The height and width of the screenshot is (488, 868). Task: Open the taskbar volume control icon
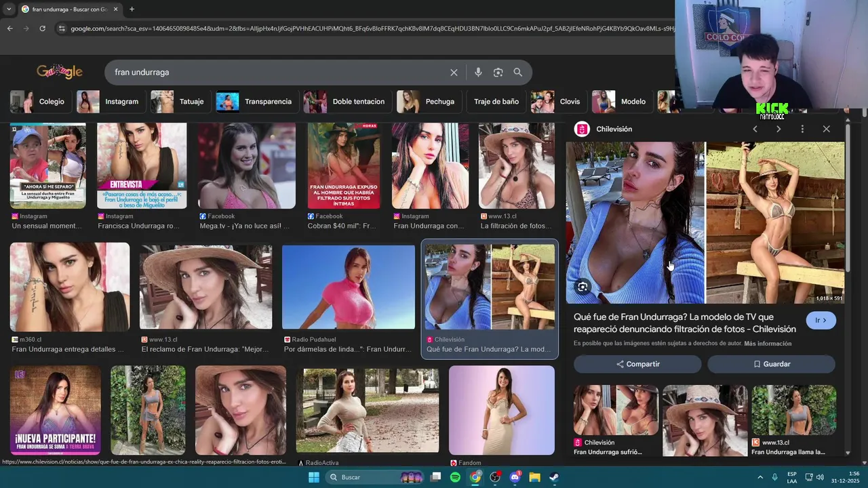[820, 477]
